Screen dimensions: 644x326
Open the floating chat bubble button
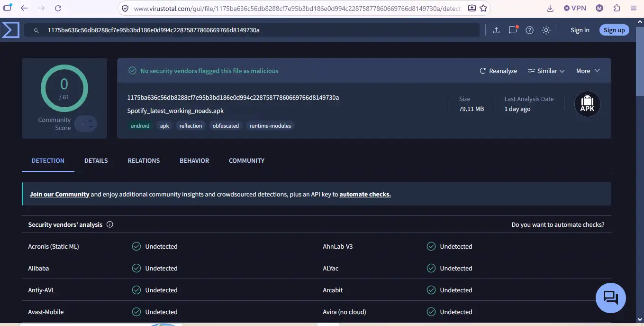click(611, 298)
